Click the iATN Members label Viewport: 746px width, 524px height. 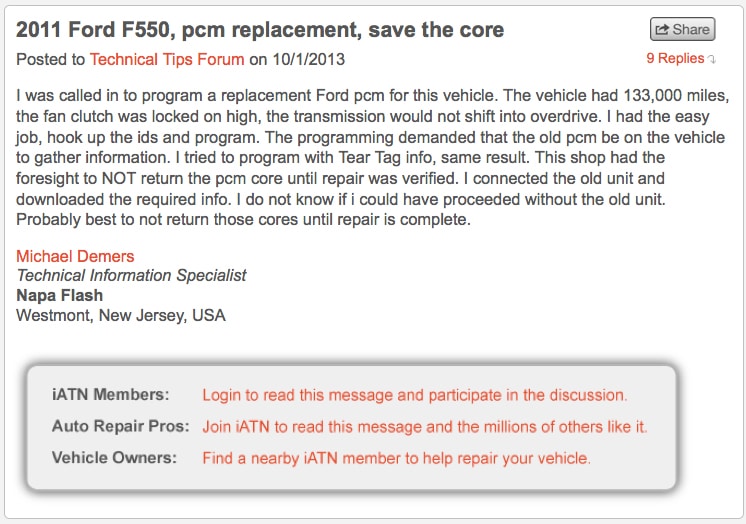[x=110, y=395]
